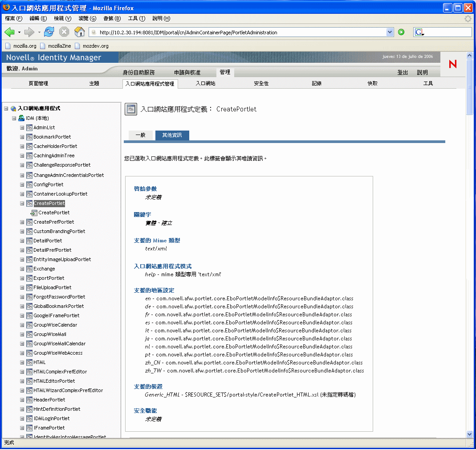Click the mozillaZine bookmark page icon
The width and height of the screenshot is (476, 450).
point(43,46)
